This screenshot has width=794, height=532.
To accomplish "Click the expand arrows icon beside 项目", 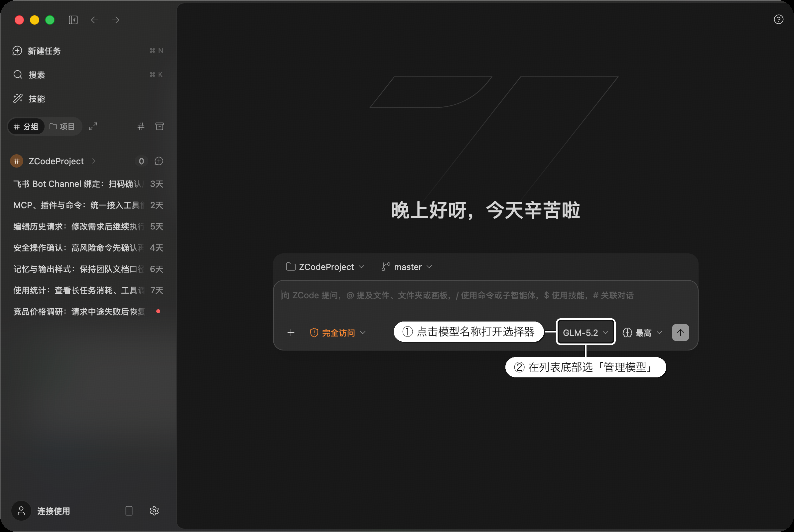I will [x=93, y=127].
